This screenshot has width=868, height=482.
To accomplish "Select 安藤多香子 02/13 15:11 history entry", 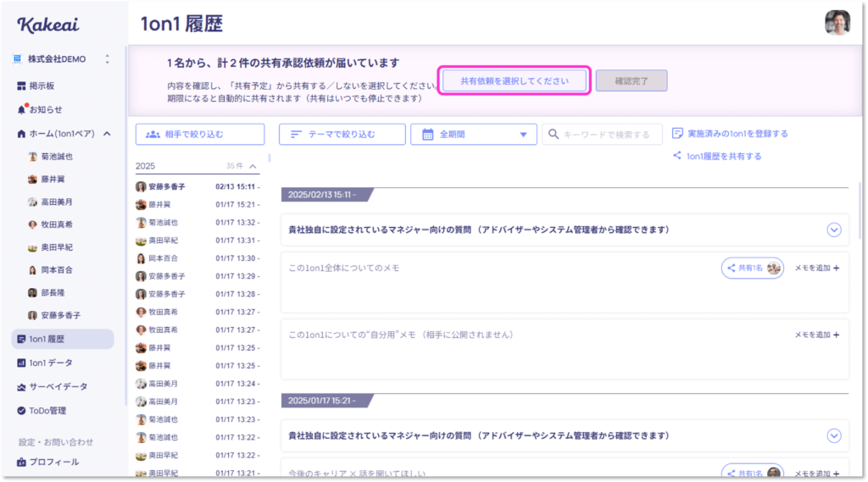I will [x=198, y=187].
